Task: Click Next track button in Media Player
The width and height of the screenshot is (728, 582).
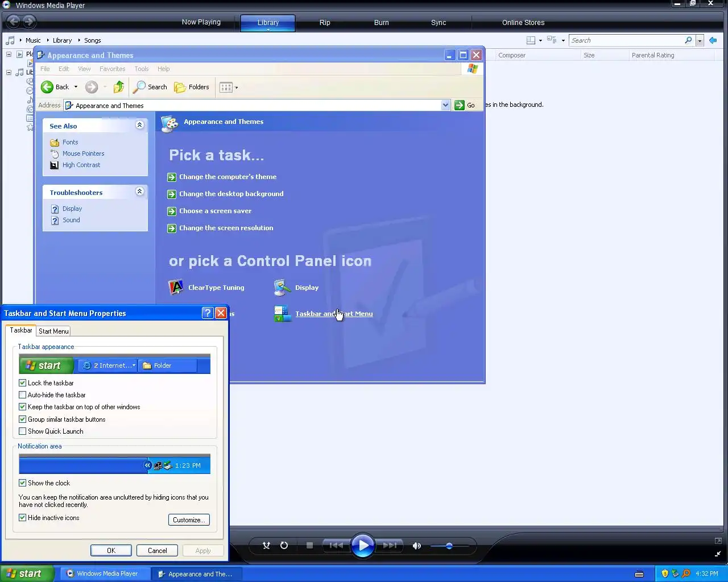Action: click(390, 546)
